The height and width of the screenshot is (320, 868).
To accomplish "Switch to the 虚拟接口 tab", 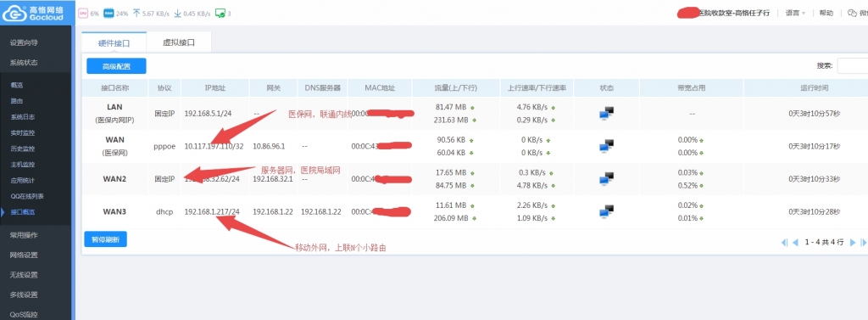I will click(x=179, y=42).
